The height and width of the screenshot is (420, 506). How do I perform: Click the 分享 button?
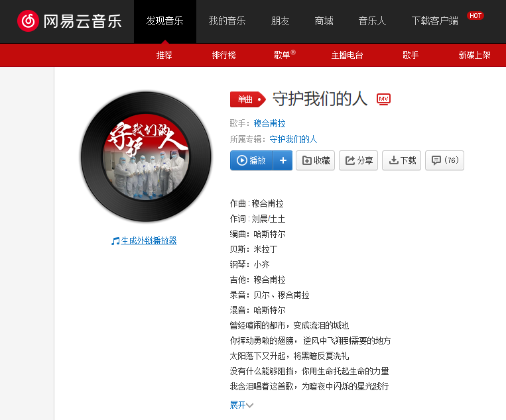pyautogui.click(x=358, y=160)
